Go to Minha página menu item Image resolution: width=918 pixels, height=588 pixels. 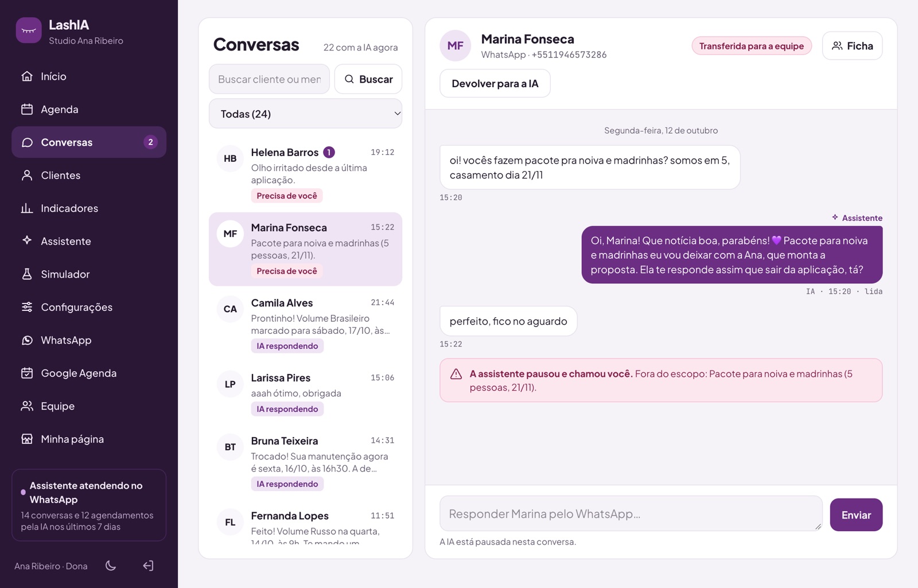(x=89, y=439)
